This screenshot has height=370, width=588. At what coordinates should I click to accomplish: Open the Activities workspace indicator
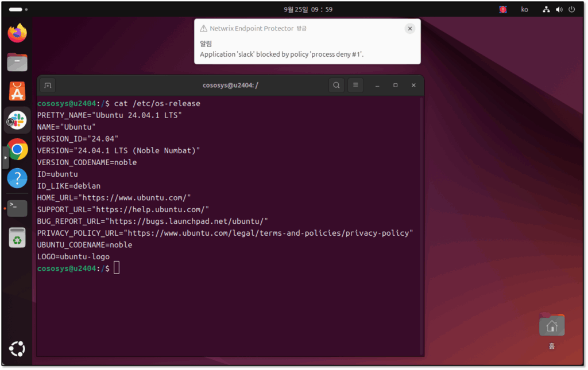[18, 9]
